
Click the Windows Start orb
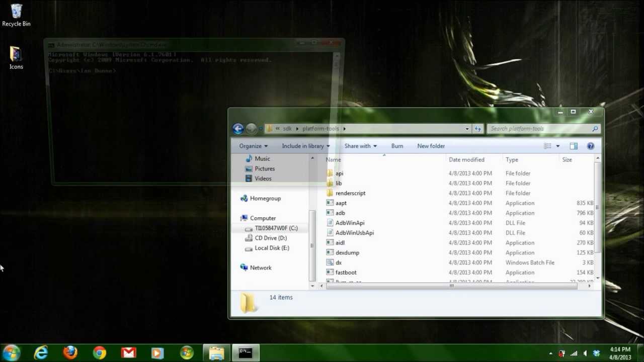(11, 353)
